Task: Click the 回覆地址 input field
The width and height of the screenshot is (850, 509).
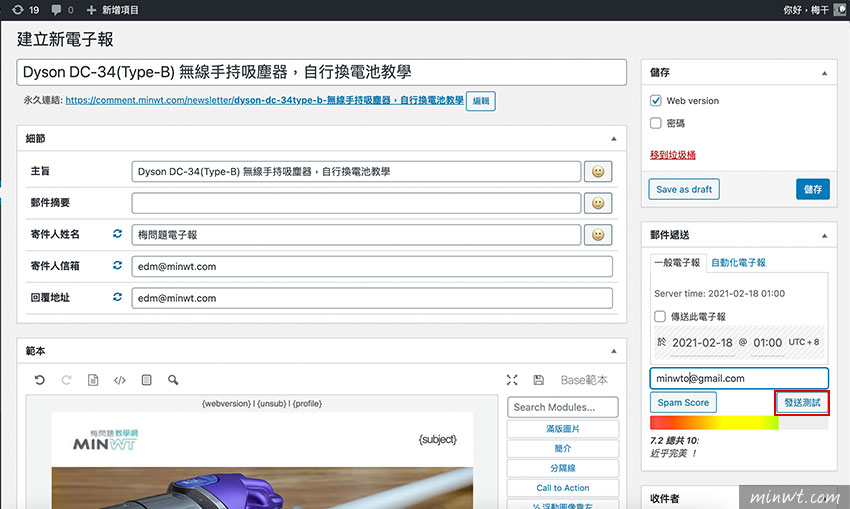Action: [x=372, y=298]
